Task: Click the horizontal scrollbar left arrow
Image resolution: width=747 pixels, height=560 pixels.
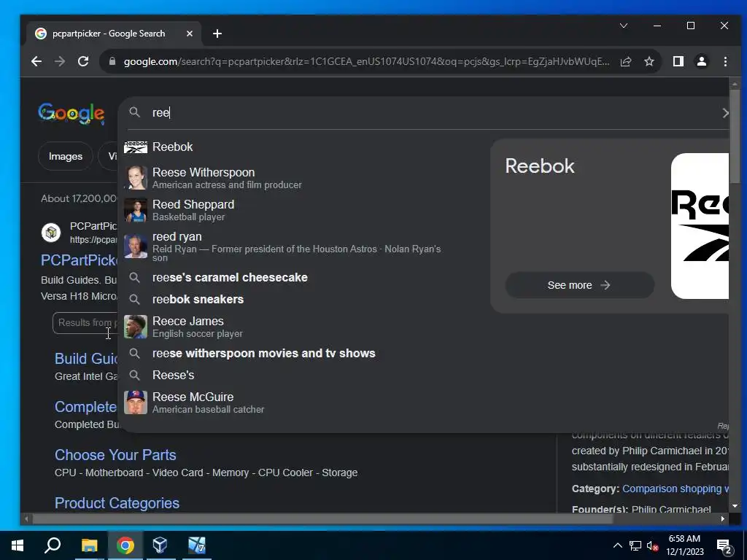Action: tap(26, 518)
